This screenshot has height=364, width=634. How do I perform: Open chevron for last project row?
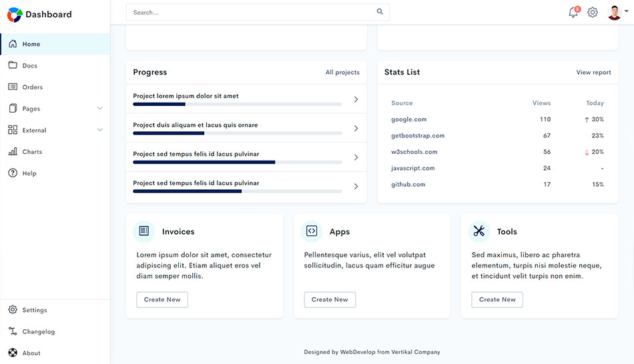[x=356, y=187]
